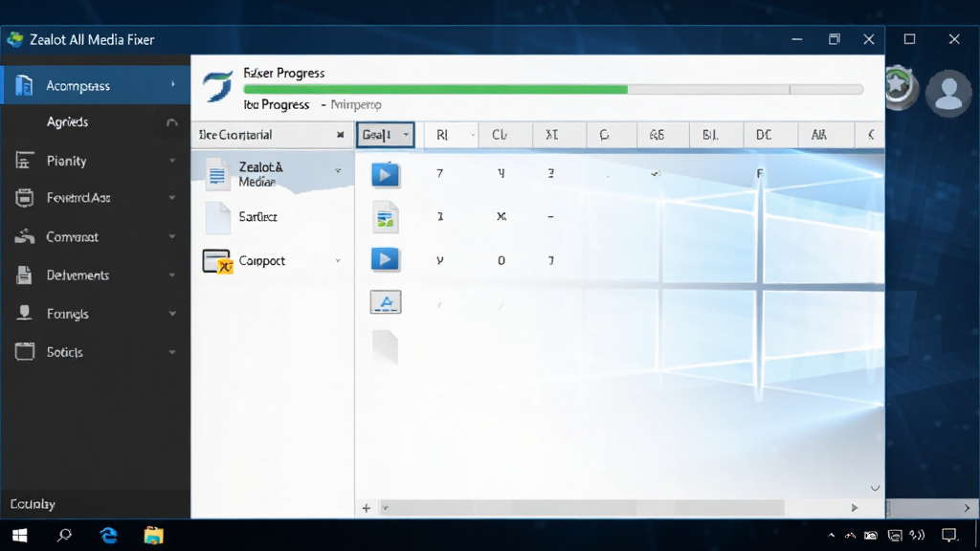
Task: Click the down chevron at the grid's lower right
Action: pyautogui.click(x=875, y=488)
